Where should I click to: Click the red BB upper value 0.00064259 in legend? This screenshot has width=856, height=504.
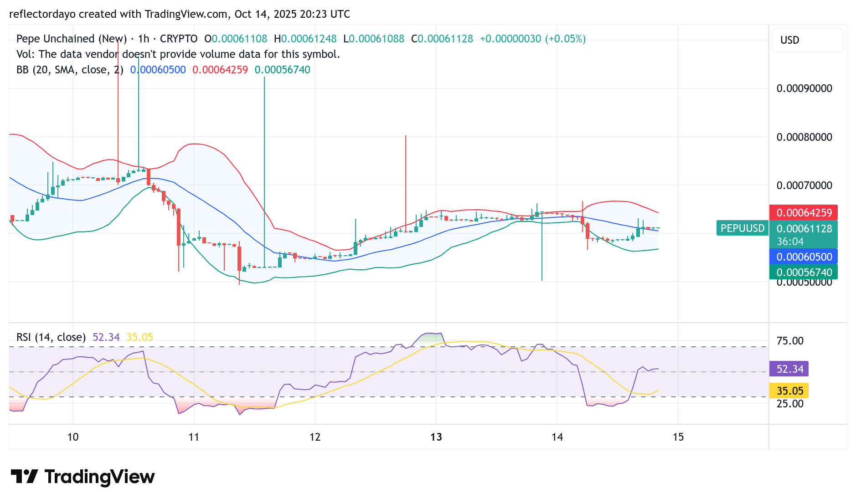click(220, 70)
